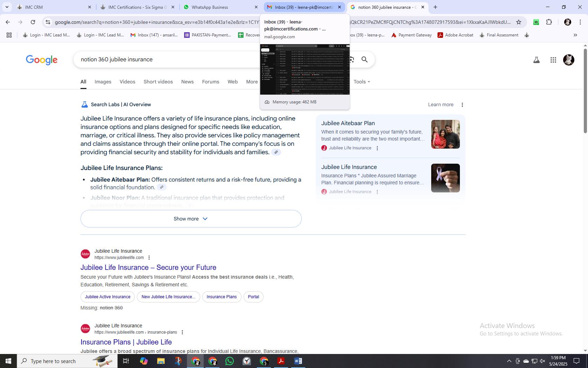
Task: Select the Short videos filter
Action: [x=158, y=82]
